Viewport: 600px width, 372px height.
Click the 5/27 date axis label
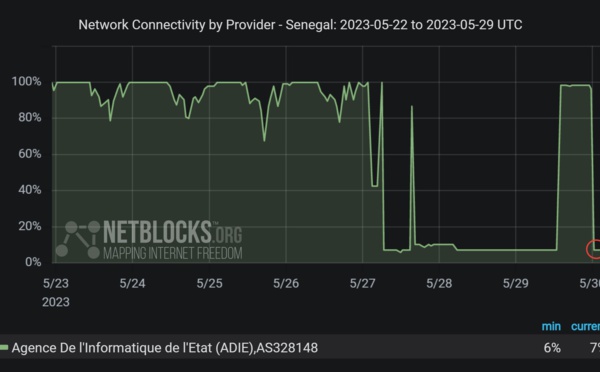tap(362, 283)
